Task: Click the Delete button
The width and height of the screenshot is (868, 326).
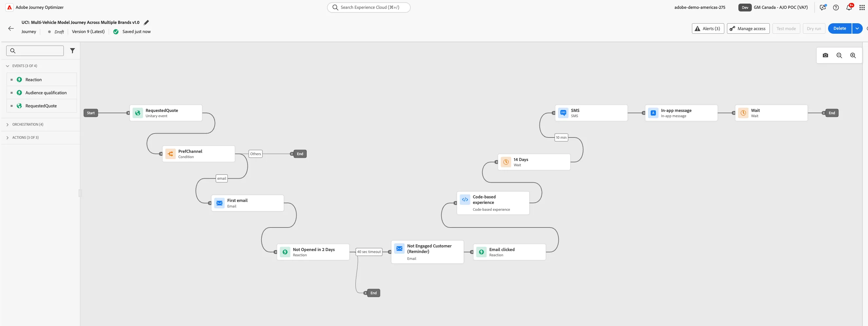Action: [839, 29]
